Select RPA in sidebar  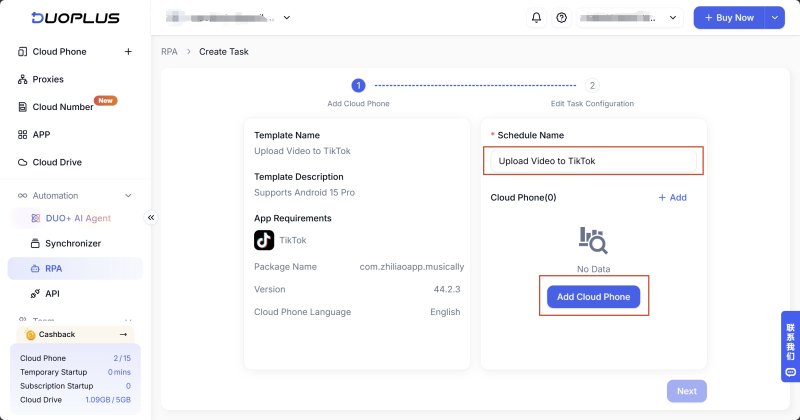(x=75, y=268)
